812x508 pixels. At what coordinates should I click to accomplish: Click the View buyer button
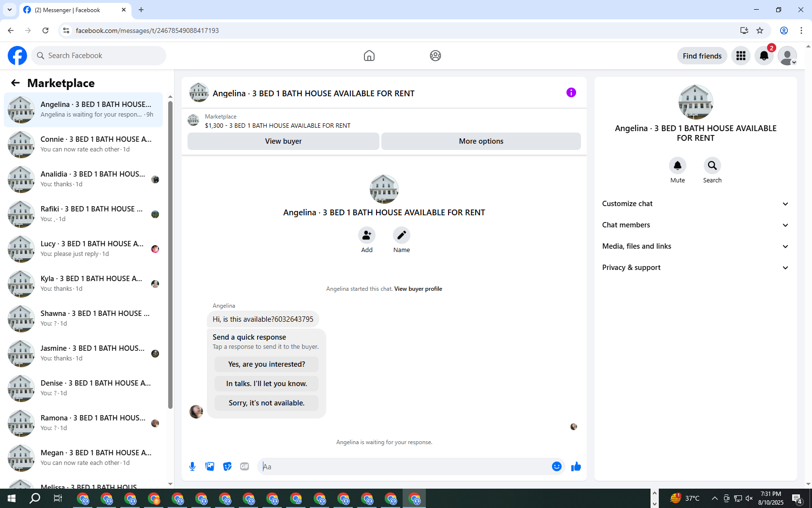283,141
